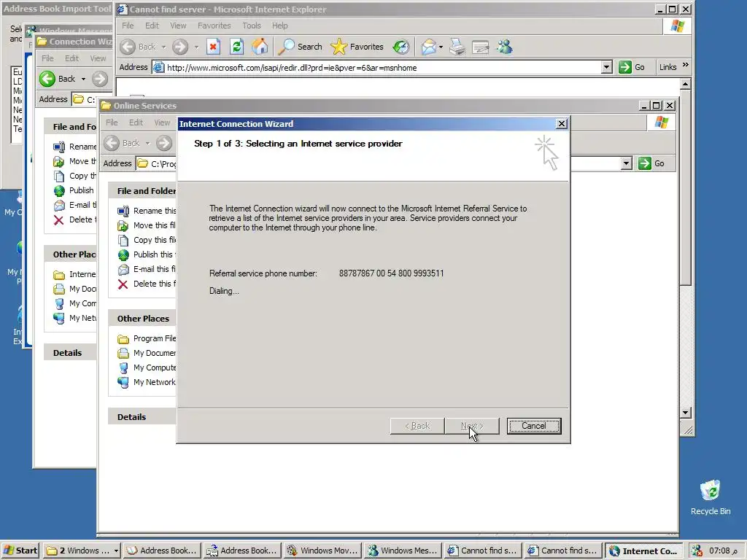Switch to Windows Messenger taskbar button

point(403,551)
